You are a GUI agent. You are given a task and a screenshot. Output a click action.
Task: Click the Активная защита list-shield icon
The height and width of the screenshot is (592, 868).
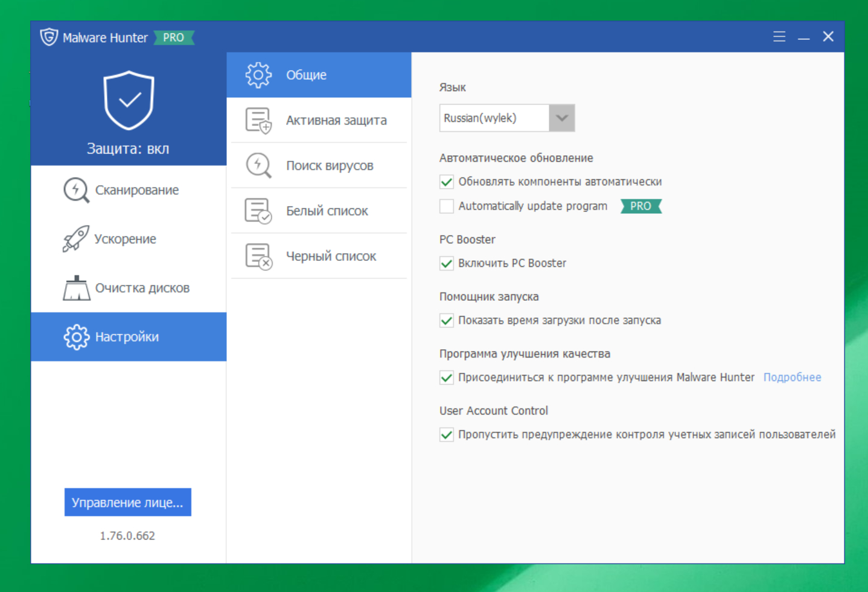click(258, 120)
